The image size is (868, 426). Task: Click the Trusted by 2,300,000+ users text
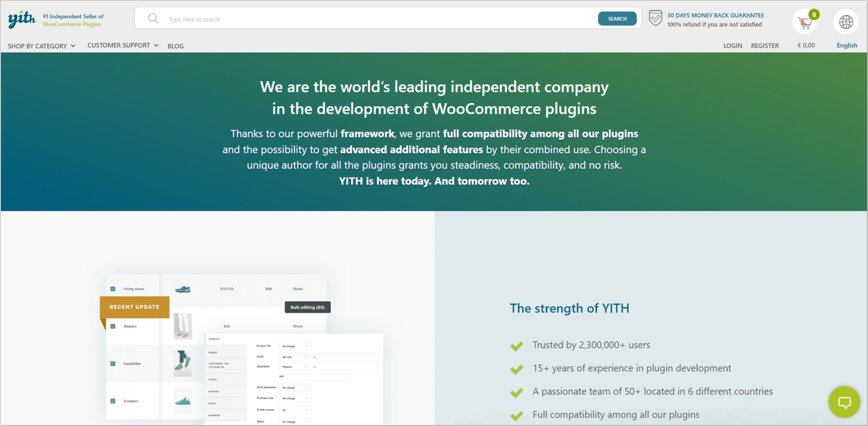pyautogui.click(x=591, y=345)
